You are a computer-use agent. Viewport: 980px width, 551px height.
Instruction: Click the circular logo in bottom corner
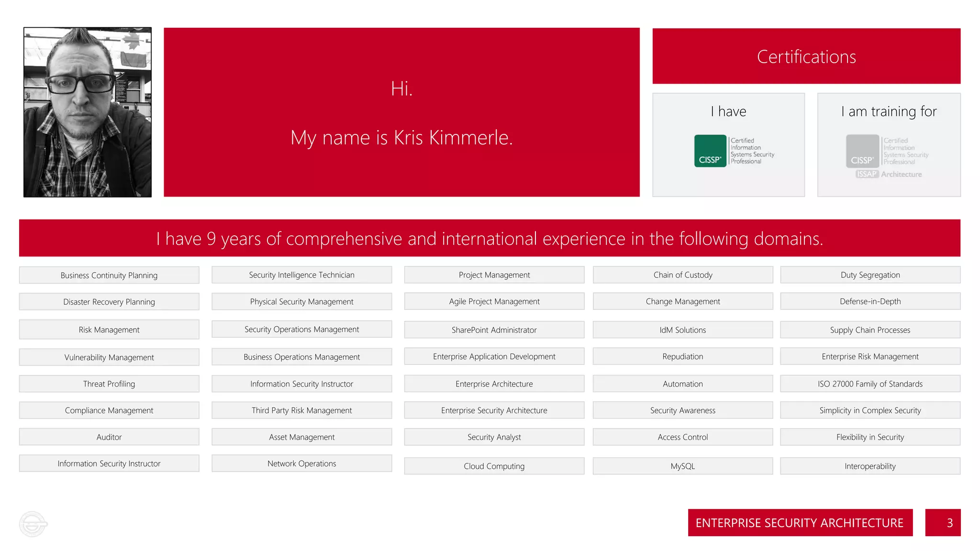[33, 524]
